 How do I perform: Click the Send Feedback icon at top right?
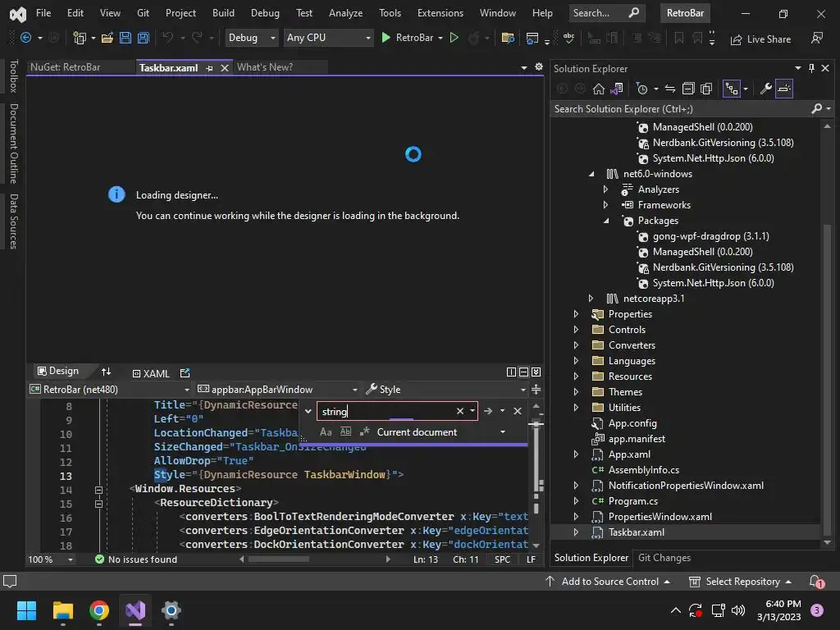tap(817, 38)
